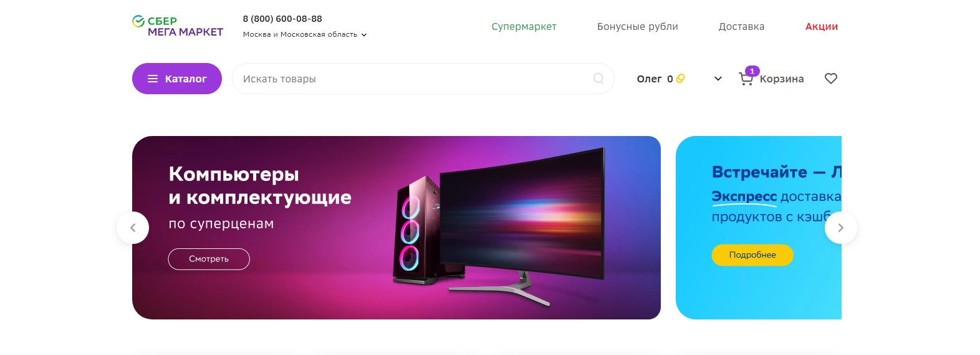This screenshot has height=355, width=980.
Task: Open the Каталог menu button
Action: tap(177, 79)
